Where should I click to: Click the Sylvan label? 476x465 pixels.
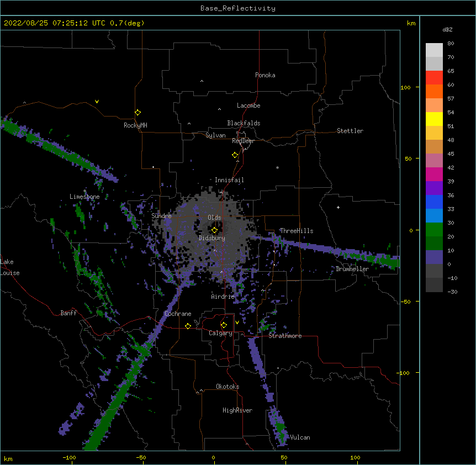click(x=215, y=135)
